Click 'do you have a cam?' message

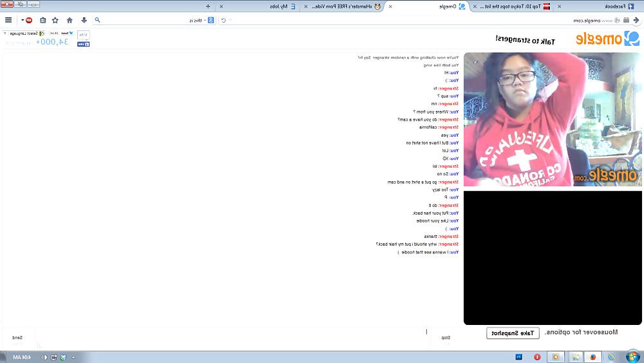pos(428,120)
